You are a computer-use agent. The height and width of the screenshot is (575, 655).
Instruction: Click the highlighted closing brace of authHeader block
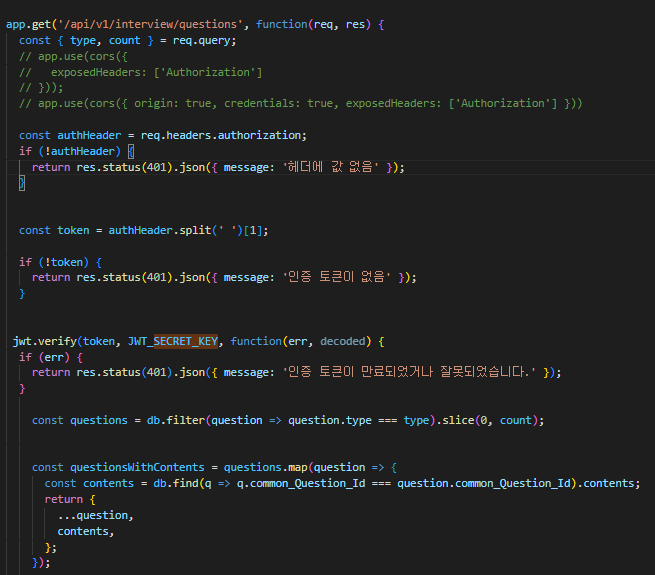tap(22, 183)
